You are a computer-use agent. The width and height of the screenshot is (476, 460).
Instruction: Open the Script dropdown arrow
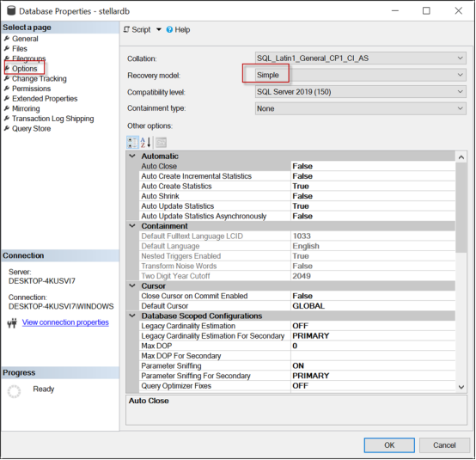[x=158, y=29]
